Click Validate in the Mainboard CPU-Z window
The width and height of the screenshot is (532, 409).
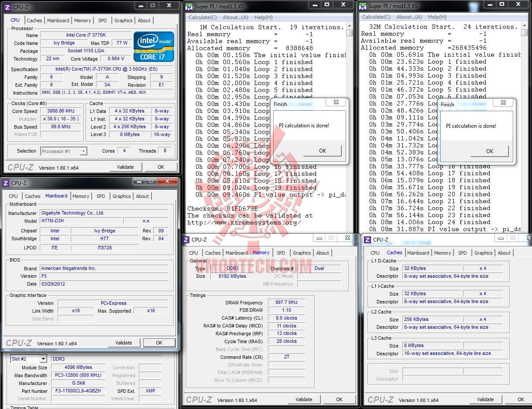124,343
